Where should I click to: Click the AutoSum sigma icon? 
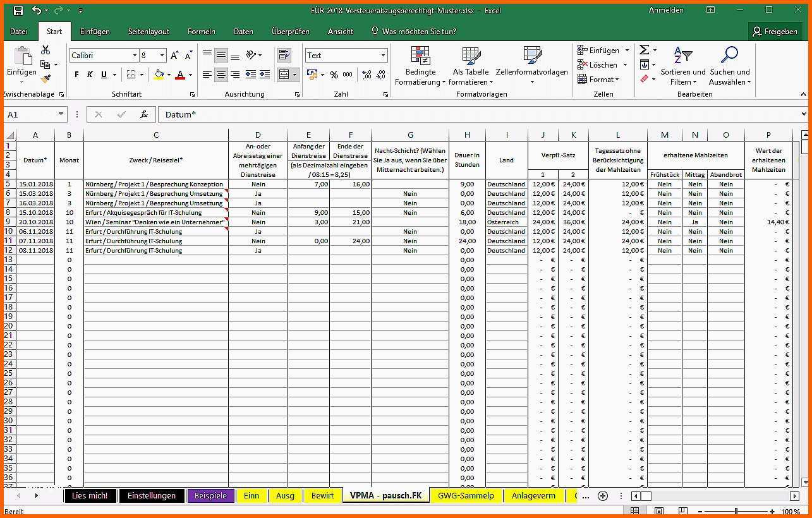click(644, 50)
